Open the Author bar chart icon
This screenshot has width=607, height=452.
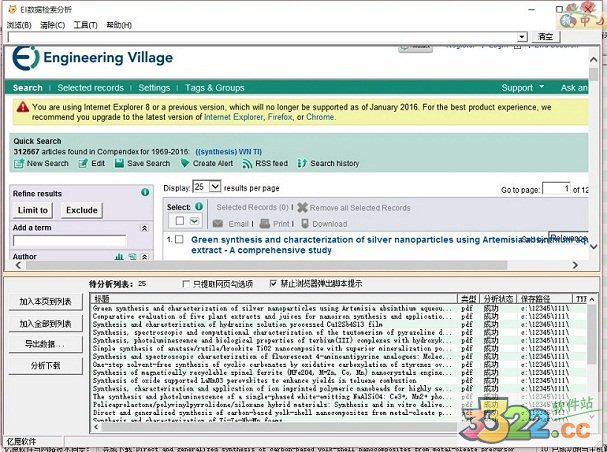tap(119, 256)
